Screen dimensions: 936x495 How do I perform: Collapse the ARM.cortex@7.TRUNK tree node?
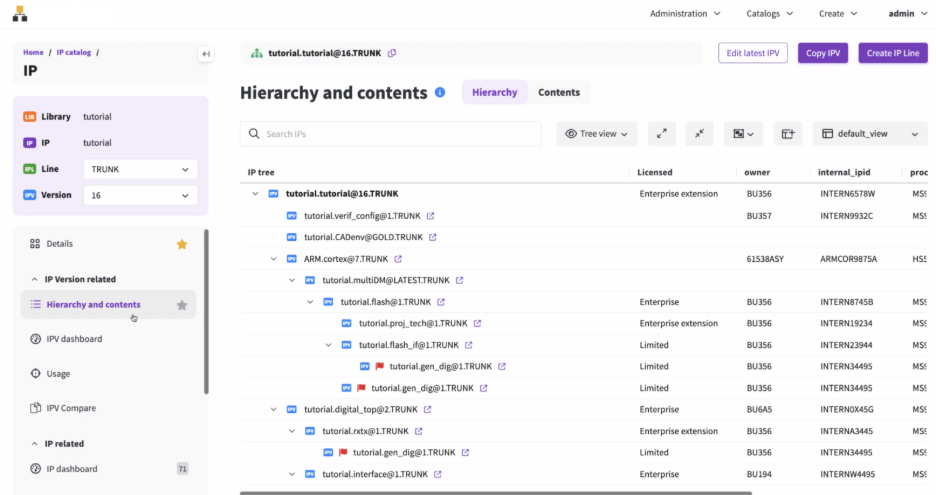[x=275, y=259]
